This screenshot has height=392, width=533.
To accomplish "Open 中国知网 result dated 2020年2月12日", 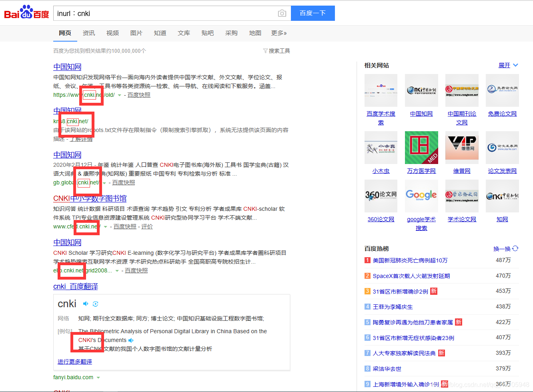I will pos(67,155).
